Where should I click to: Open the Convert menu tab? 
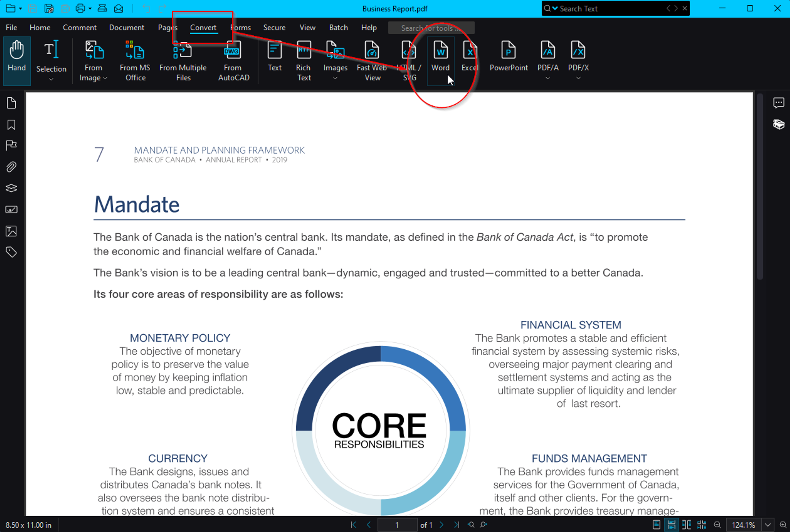click(x=203, y=27)
